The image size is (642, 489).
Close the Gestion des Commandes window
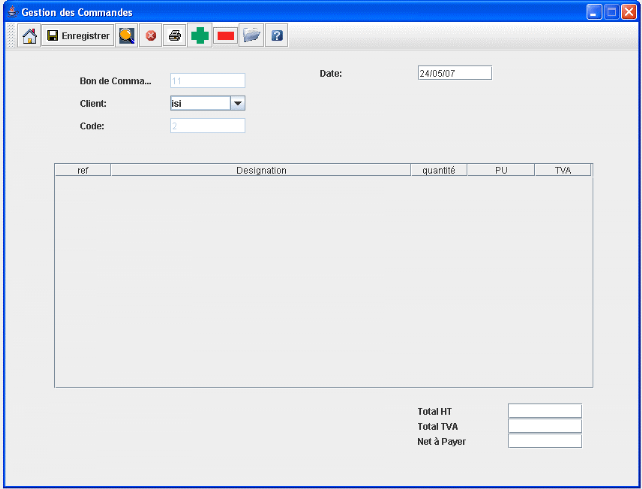(x=629, y=12)
